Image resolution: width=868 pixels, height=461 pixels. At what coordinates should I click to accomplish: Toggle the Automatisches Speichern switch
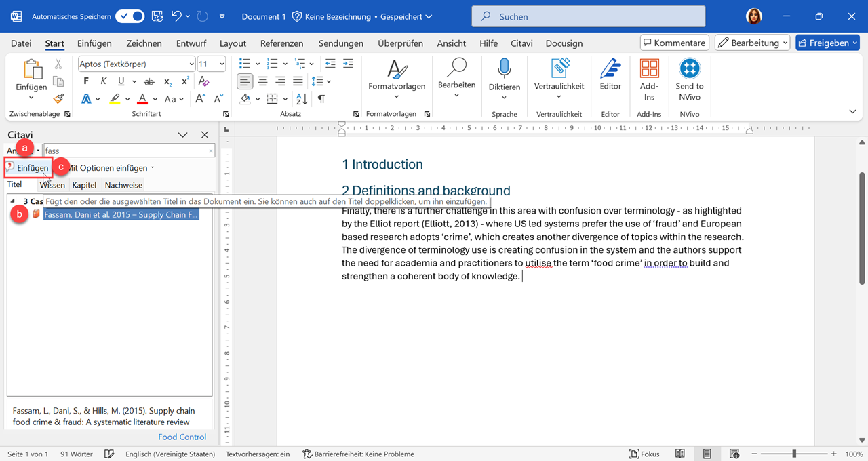click(130, 16)
